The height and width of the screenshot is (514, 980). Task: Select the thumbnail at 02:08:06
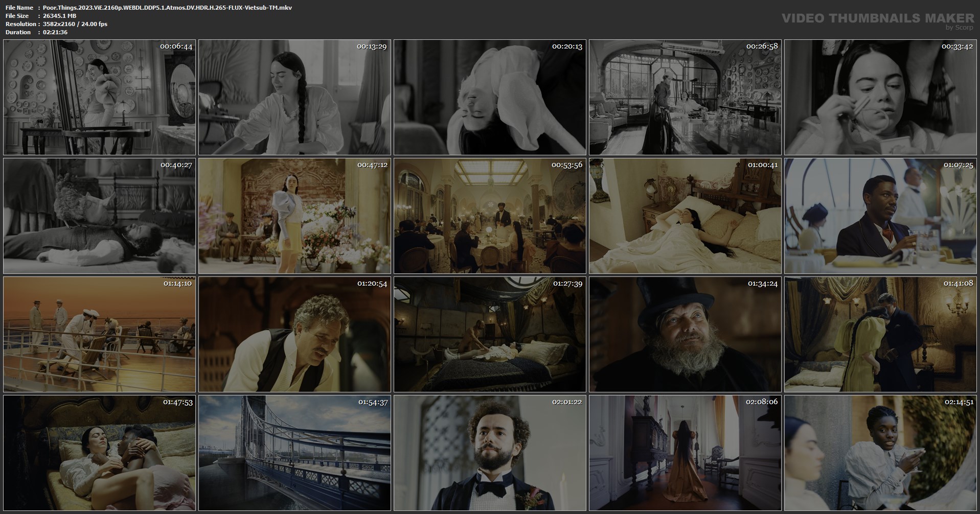686,453
